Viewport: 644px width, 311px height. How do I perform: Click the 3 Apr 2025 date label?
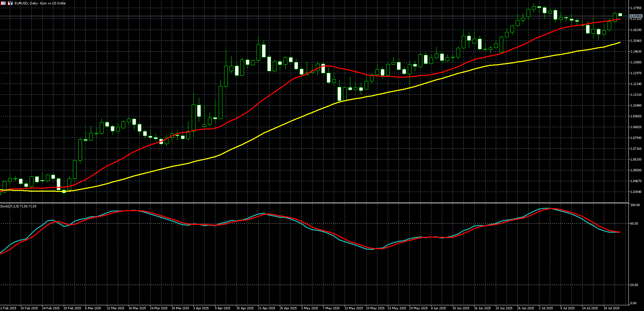(x=201, y=308)
